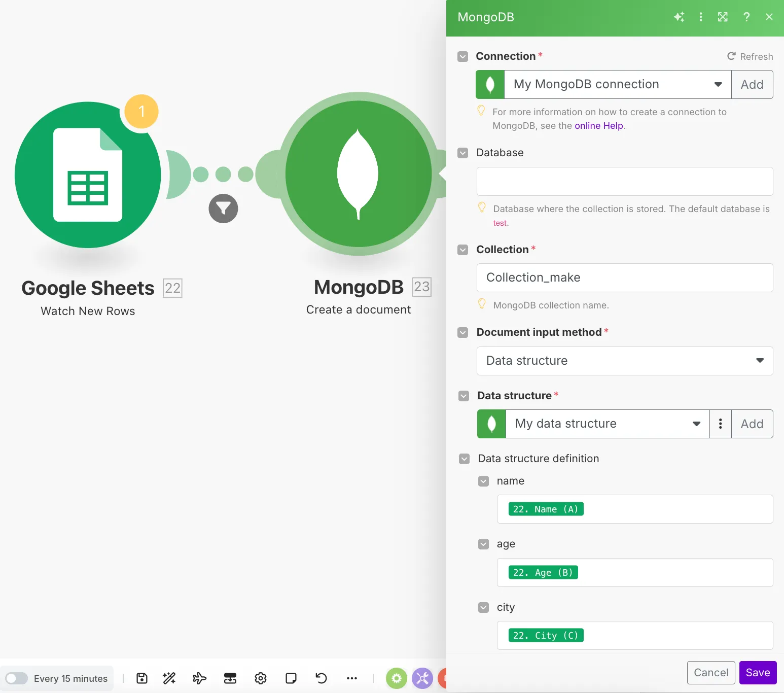Click the green gear flow control icon
Image resolution: width=784 pixels, height=693 pixels.
click(397, 678)
